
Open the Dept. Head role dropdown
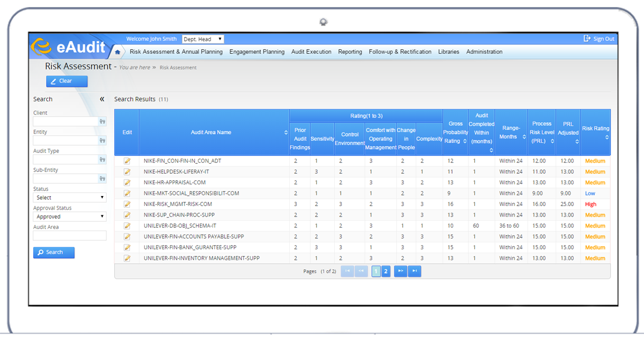pos(203,39)
